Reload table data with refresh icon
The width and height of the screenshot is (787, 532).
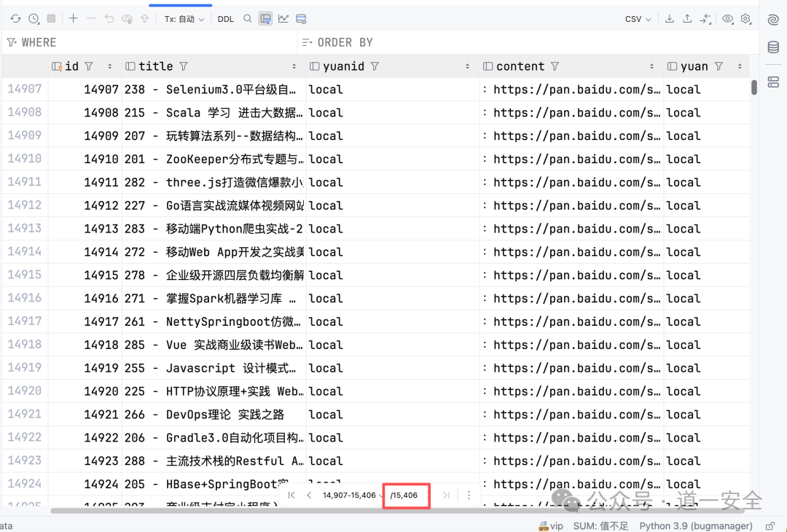pos(15,18)
